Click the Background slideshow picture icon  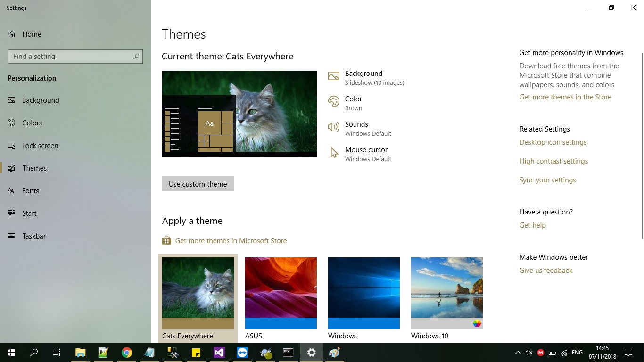point(334,75)
